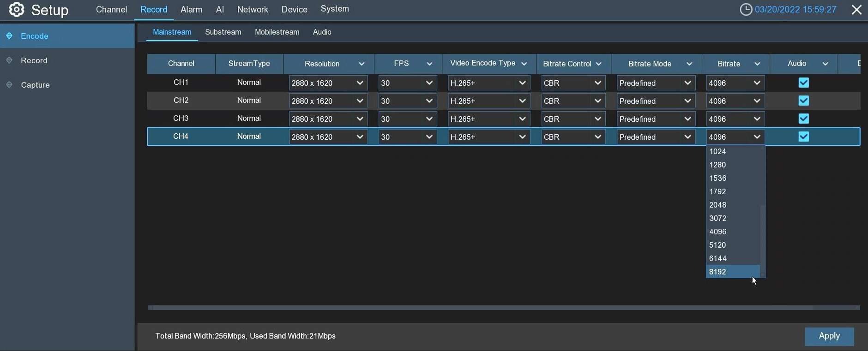Viewport: 868px width, 351px height.
Task: Open CH2 FPS dropdown
Action: click(x=408, y=101)
